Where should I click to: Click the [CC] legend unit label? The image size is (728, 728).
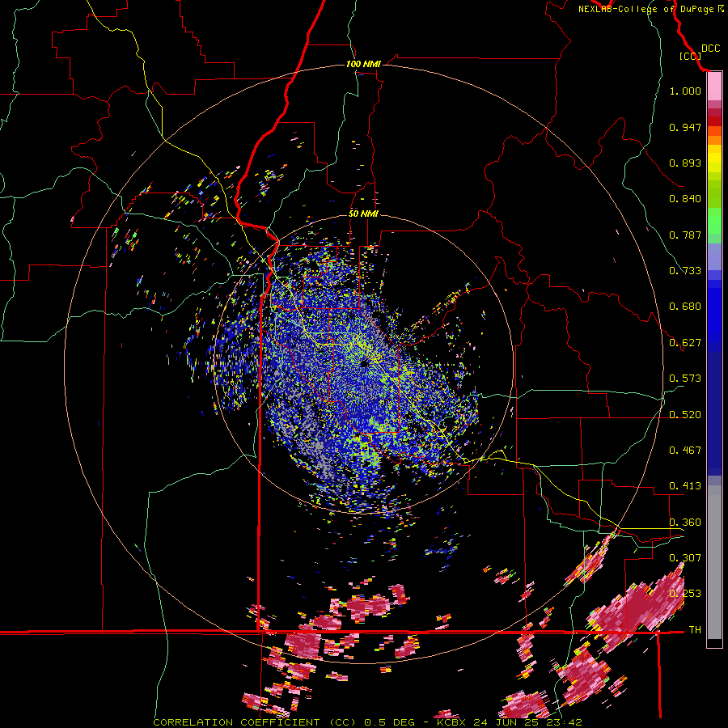click(690, 56)
